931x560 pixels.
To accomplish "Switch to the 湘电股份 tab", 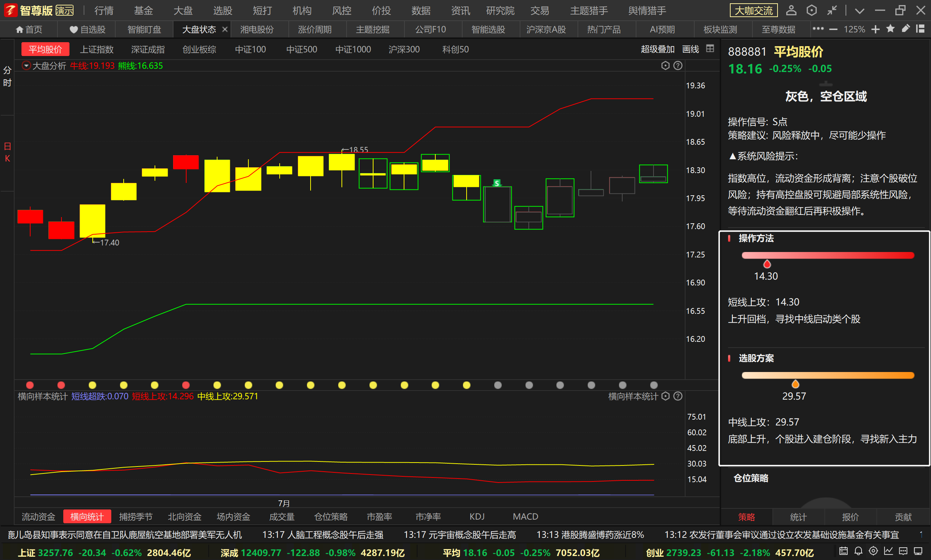I will point(257,29).
